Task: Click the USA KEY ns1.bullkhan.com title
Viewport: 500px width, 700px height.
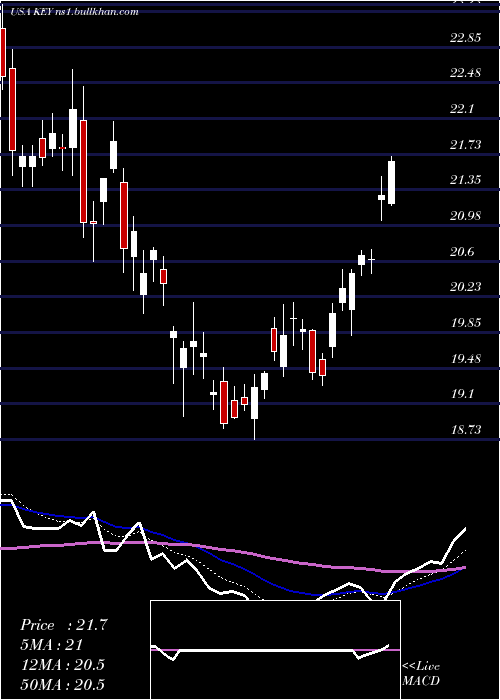Action: click(74, 12)
